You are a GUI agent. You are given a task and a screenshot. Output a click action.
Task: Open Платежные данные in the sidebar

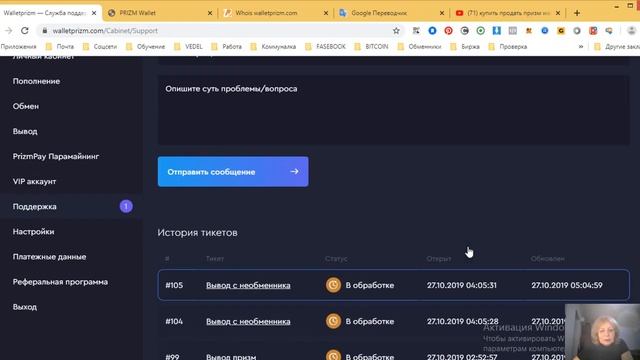49,257
